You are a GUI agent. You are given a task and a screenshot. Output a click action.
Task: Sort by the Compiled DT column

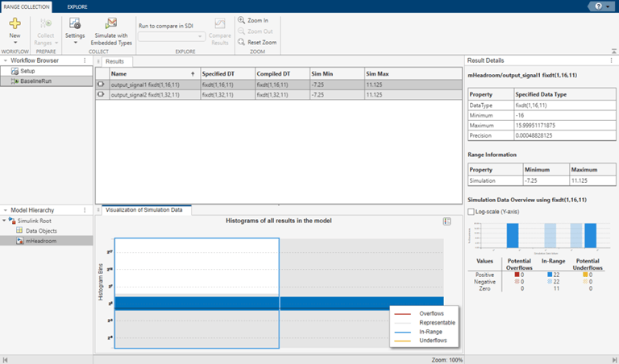point(282,74)
